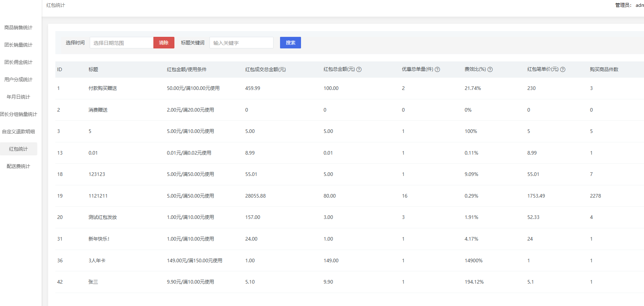Click help icon beside 费效比(%) header
This screenshot has height=306, width=644.
tap(490, 70)
